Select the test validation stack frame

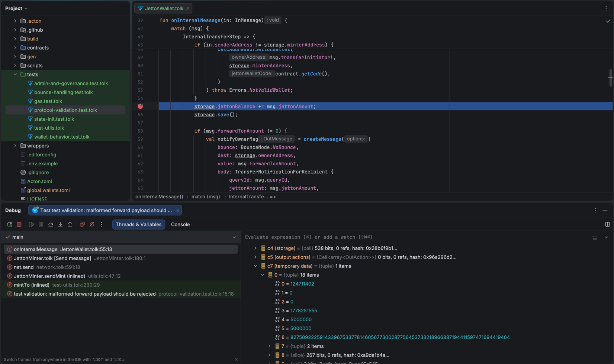[x=120, y=294]
